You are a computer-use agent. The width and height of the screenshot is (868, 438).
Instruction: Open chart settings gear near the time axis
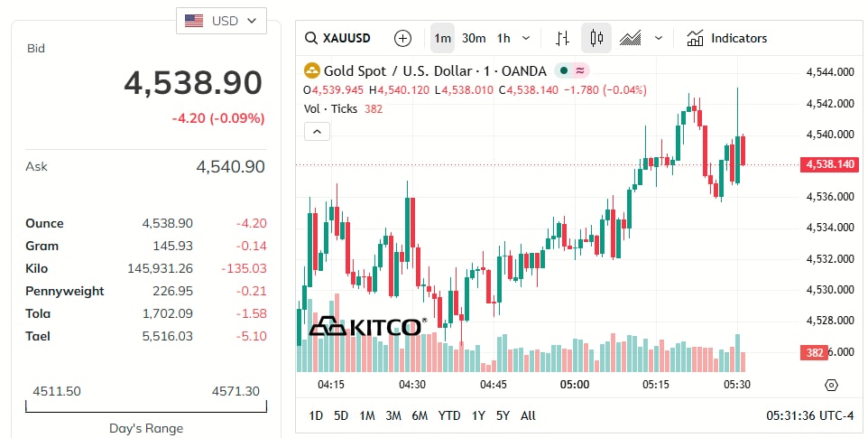(x=832, y=386)
